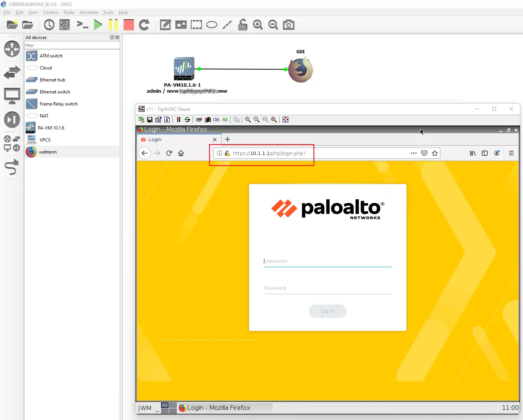Screen dimensions: 523x420
Task: Browse all devices in sidebar
Action: [x=12, y=143]
